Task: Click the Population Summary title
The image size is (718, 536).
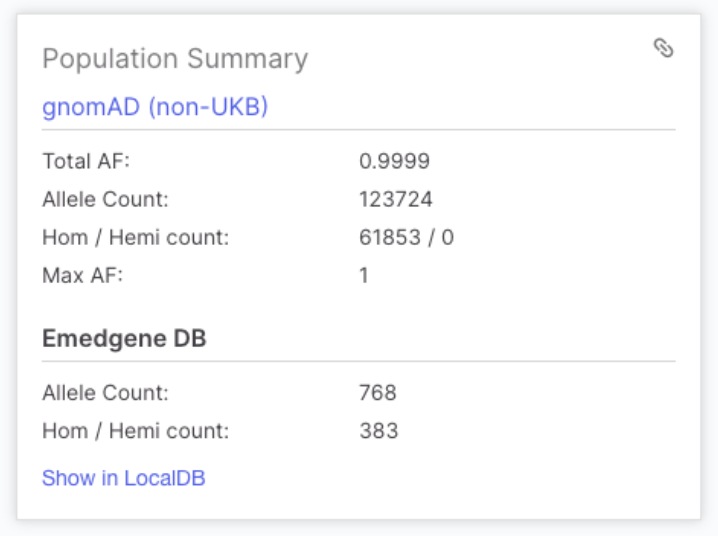Action: coord(175,59)
